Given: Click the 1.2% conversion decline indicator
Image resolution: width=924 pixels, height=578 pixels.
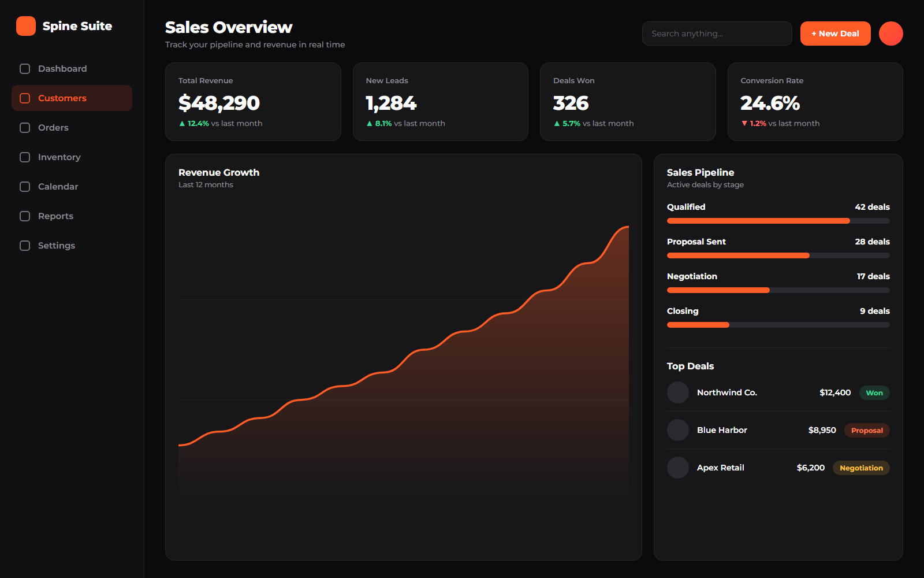Looking at the screenshot, I should coord(754,124).
